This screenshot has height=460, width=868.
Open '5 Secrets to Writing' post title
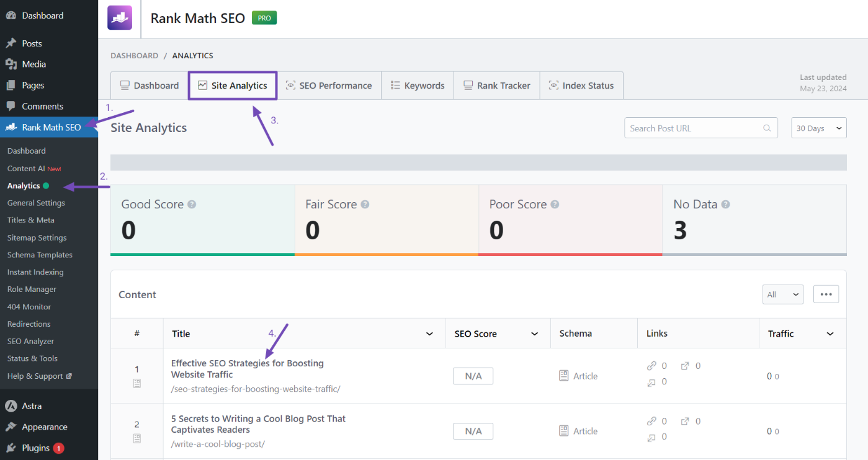point(259,424)
